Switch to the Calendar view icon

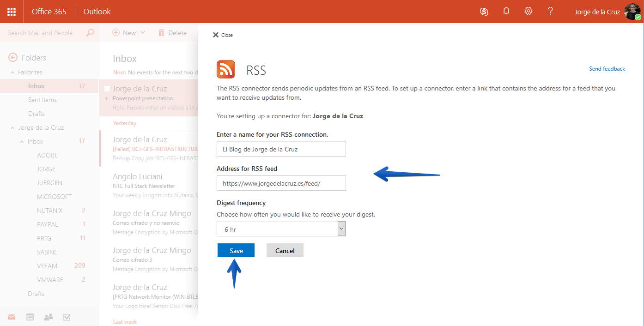[x=30, y=317]
